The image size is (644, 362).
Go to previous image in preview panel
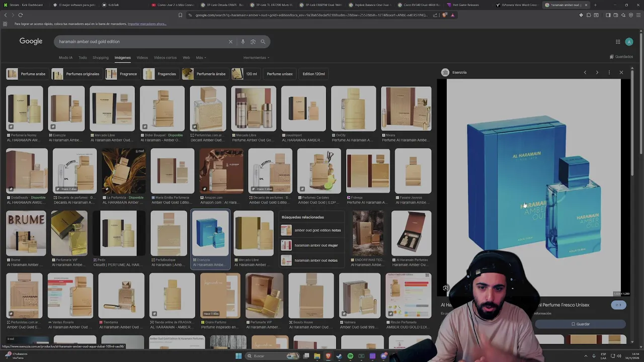pos(585,72)
